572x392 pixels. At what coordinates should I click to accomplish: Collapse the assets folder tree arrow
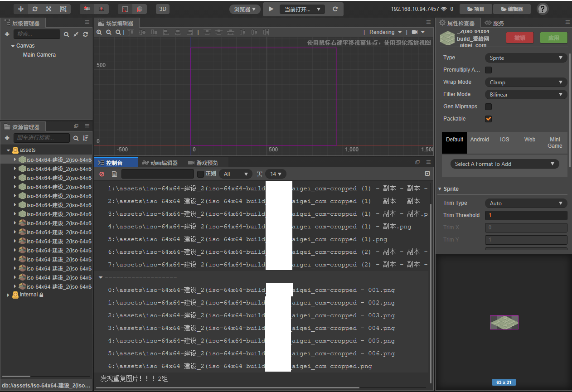9,150
